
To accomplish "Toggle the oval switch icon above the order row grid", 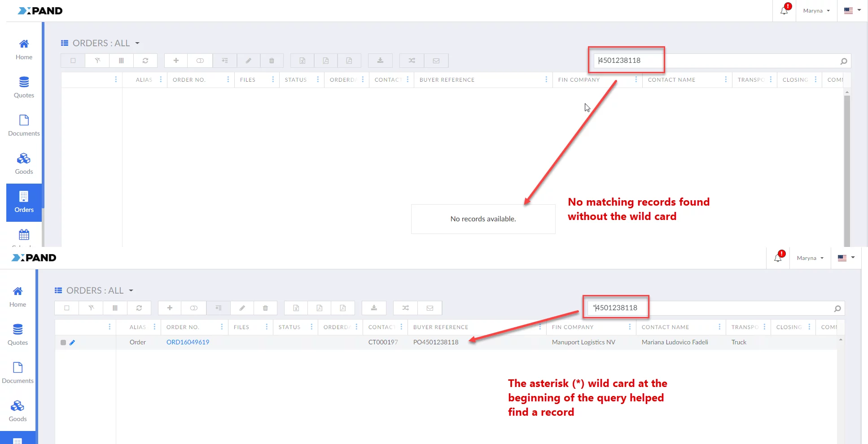I will click(x=194, y=308).
